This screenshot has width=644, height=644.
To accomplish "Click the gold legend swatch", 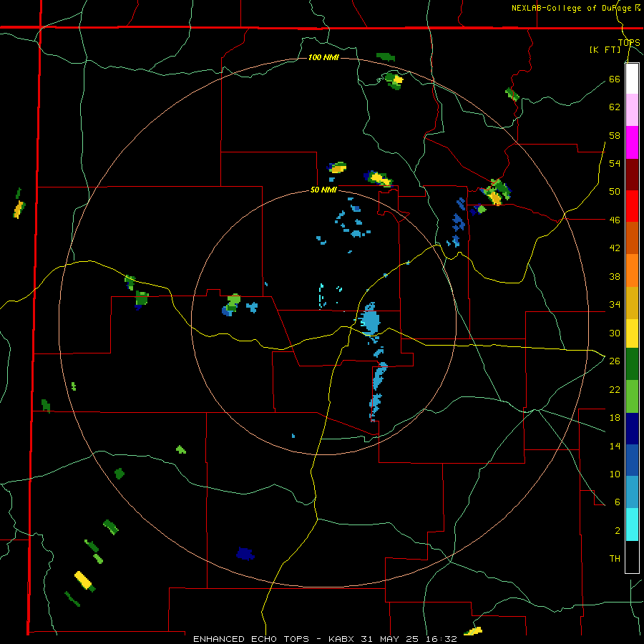I will pyautogui.click(x=632, y=303).
